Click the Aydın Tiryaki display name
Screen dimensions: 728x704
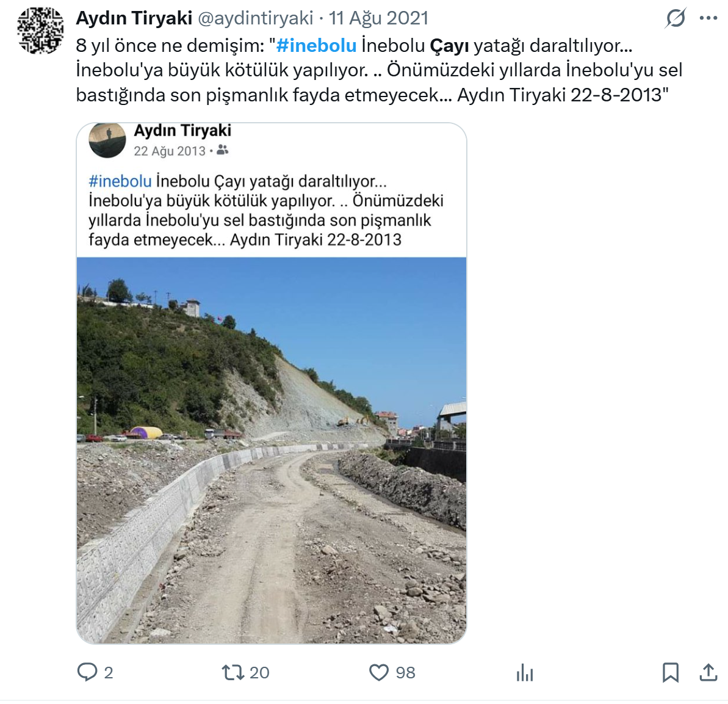[134, 18]
